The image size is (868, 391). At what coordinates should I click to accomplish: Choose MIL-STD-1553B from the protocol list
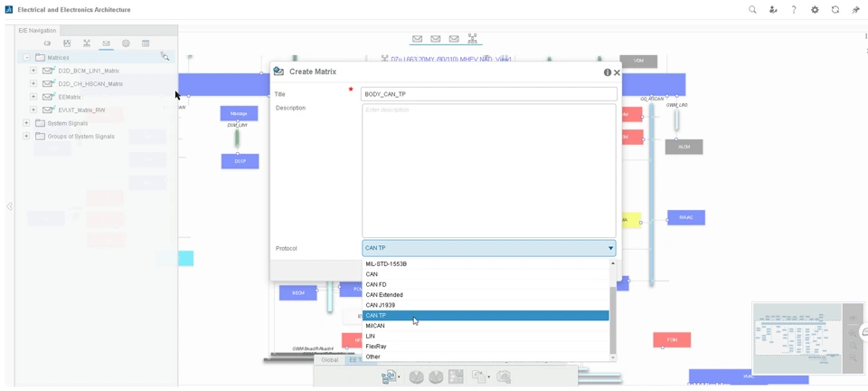coord(486,264)
